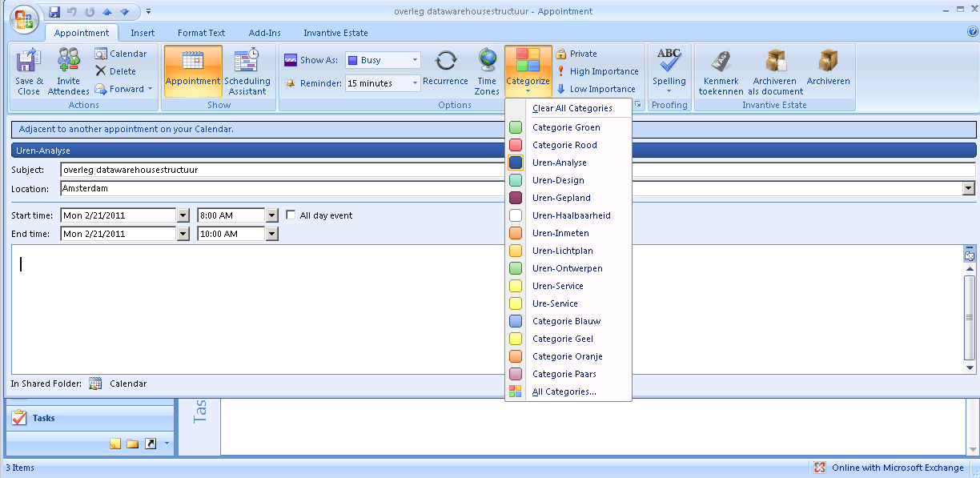This screenshot has height=478, width=980.
Task: Customize Quick Access Toolbar dropdown
Action: (148, 12)
